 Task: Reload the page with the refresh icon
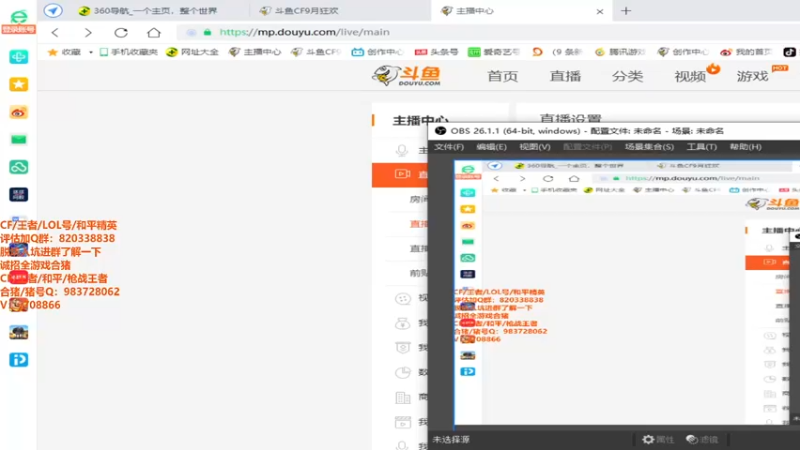121,33
